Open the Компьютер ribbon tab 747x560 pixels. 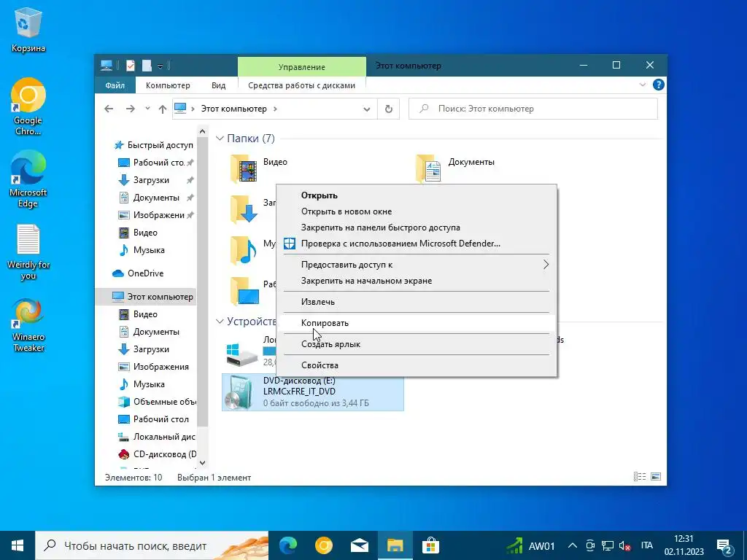click(x=168, y=85)
